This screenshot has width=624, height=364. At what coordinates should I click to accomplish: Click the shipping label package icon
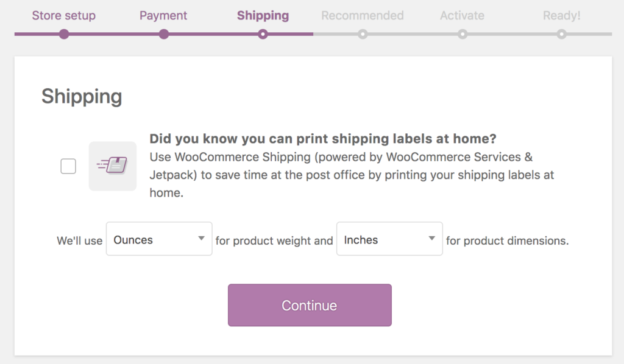click(113, 166)
